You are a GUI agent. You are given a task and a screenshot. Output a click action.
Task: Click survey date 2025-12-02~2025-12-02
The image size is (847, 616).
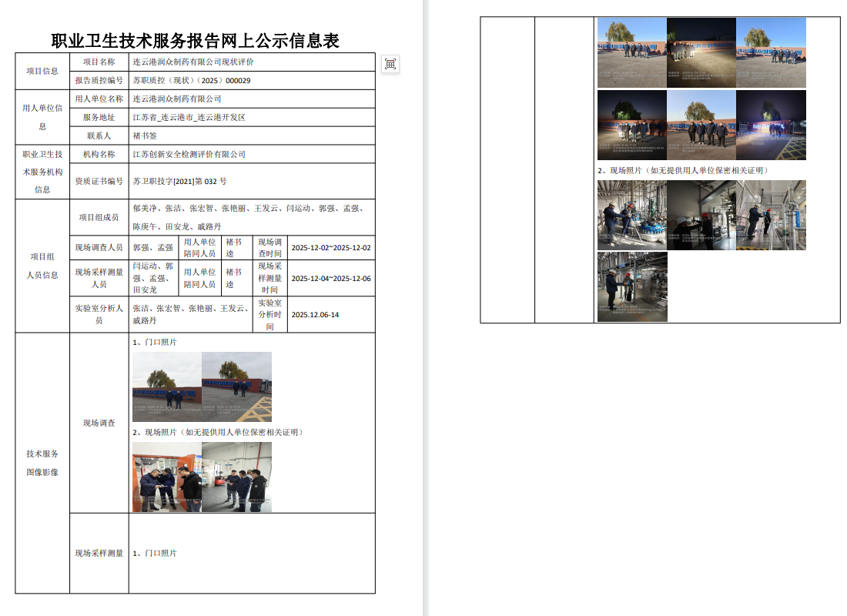coord(331,248)
